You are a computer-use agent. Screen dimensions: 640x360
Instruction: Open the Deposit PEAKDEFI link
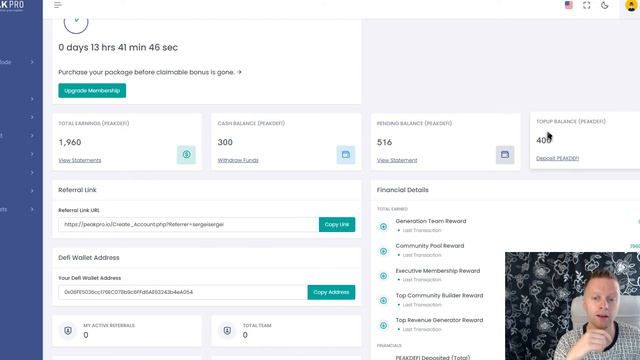(557, 158)
